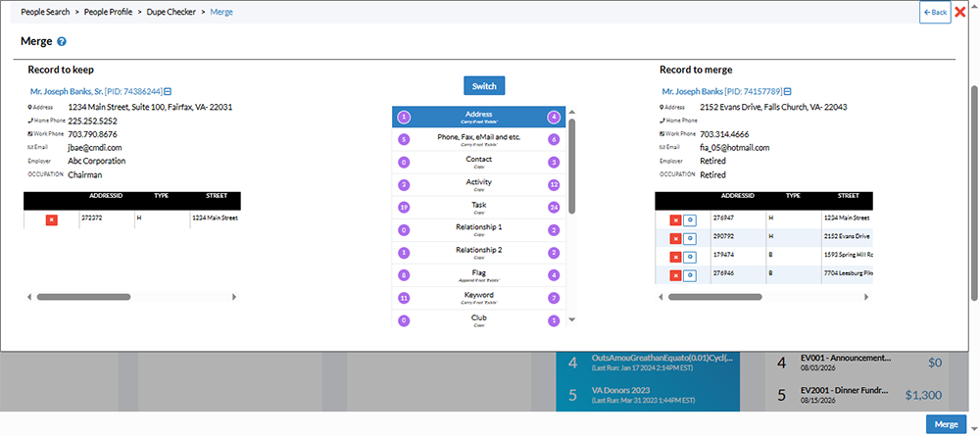This screenshot has width=980, height=436.
Task: Click the Merge button at bottom right
Action: [x=946, y=424]
